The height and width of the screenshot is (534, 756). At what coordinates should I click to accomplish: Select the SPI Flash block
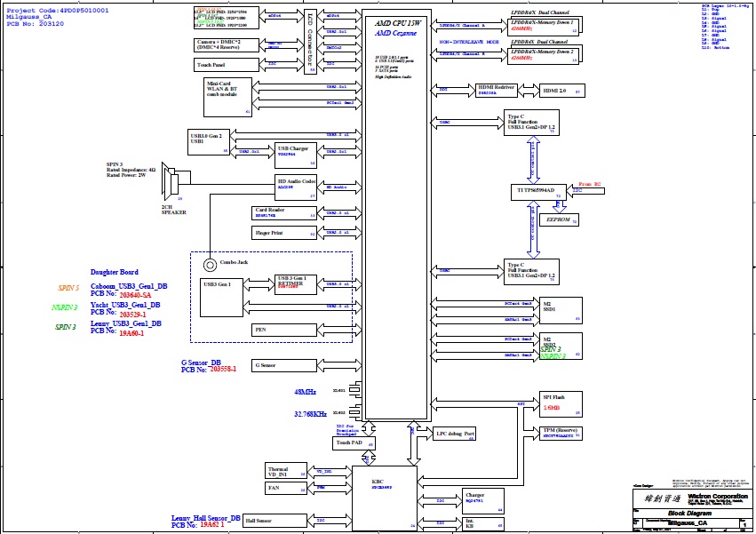561,403
